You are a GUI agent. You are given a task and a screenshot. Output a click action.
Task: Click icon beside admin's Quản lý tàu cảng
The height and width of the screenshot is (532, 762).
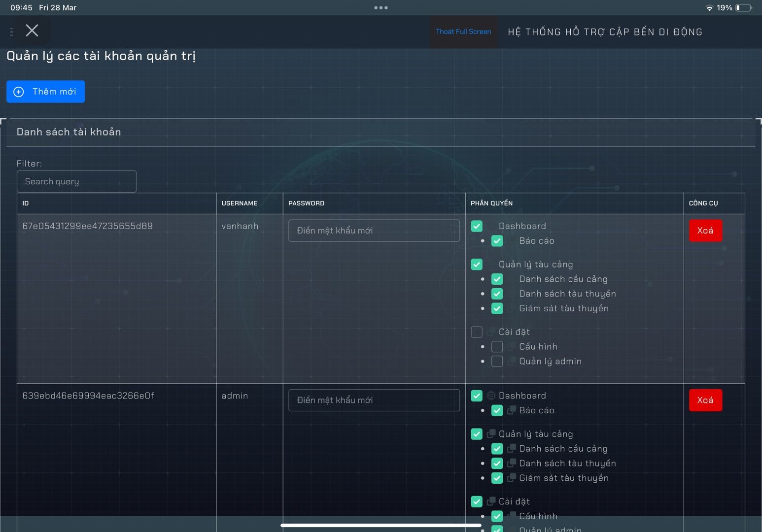tap(491, 434)
